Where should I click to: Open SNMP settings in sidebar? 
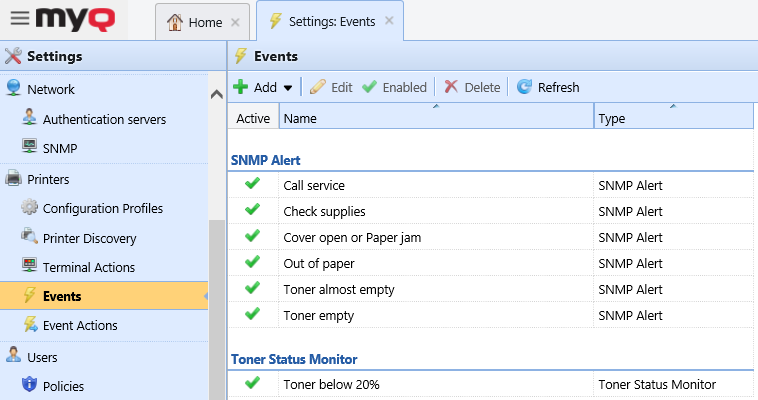pyautogui.click(x=61, y=148)
